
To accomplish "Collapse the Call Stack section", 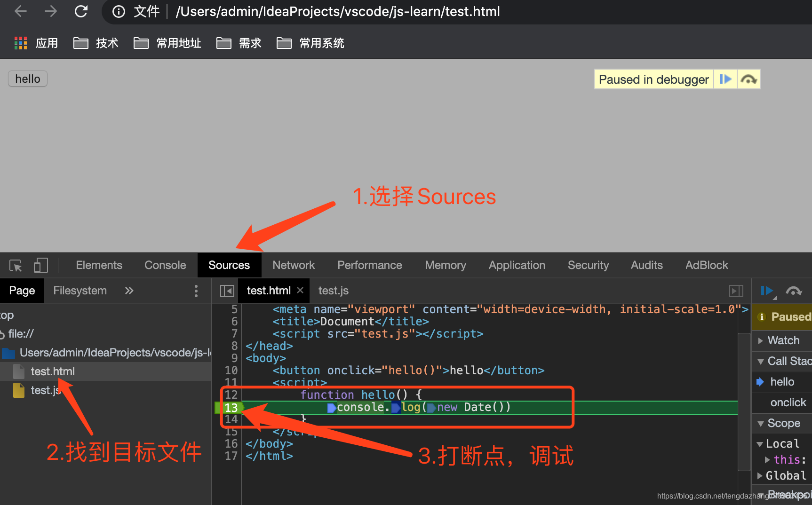I will point(782,361).
